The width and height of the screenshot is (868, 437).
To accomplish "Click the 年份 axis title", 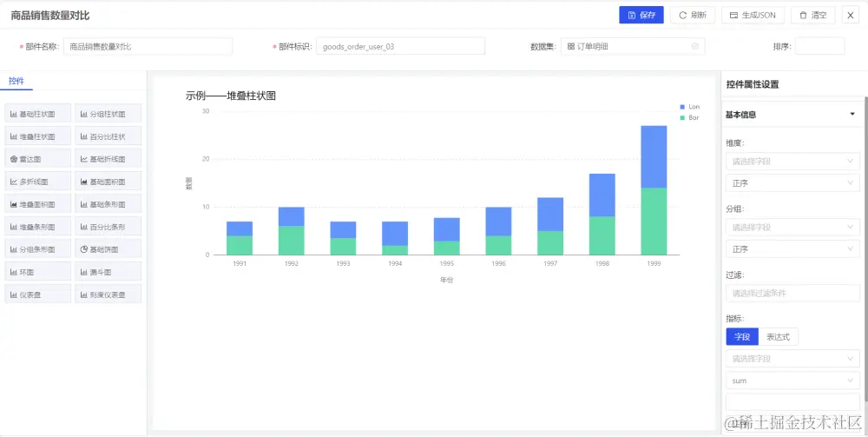I will [x=446, y=281].
